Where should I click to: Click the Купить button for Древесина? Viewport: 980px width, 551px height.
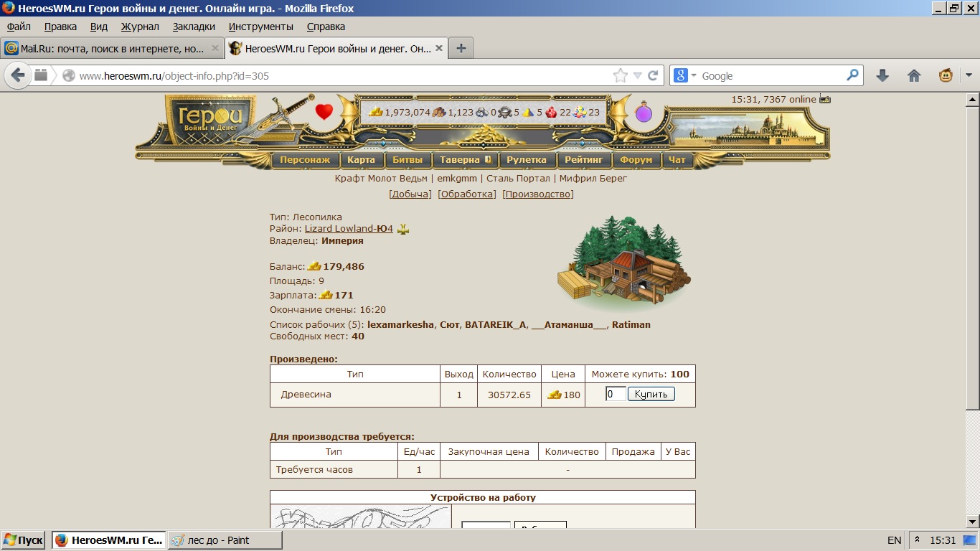click(651, 394)
